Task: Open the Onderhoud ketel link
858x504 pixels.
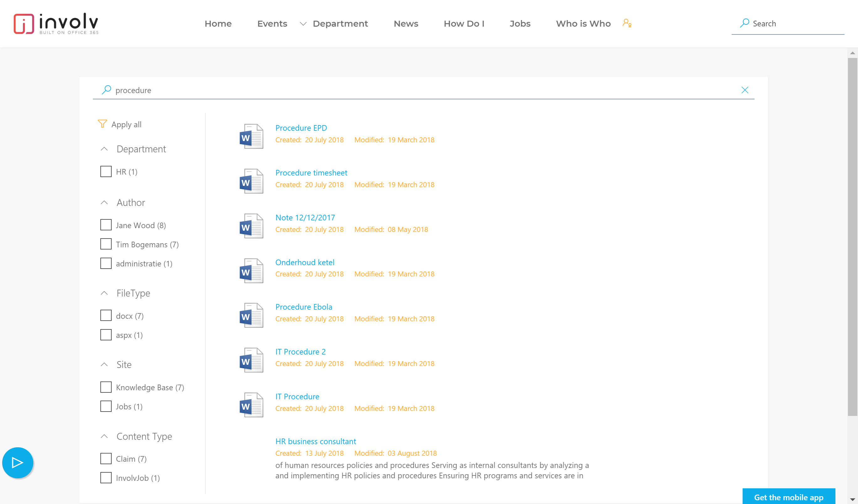Action: coord(305,262)
